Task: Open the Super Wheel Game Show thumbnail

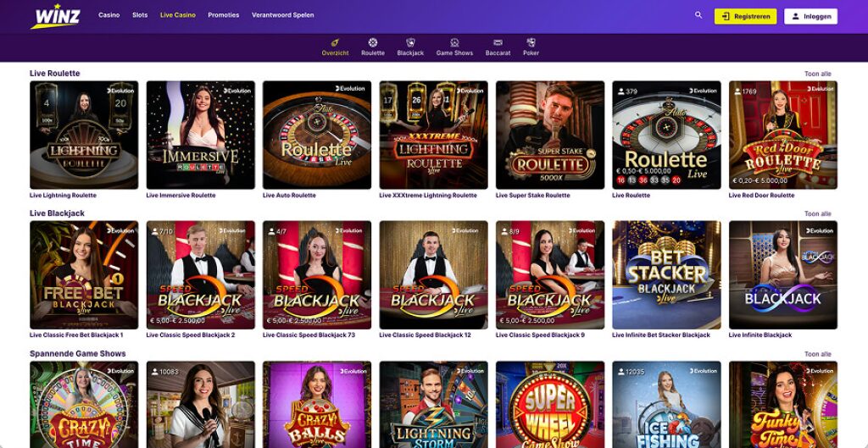Action: (550, 405)
